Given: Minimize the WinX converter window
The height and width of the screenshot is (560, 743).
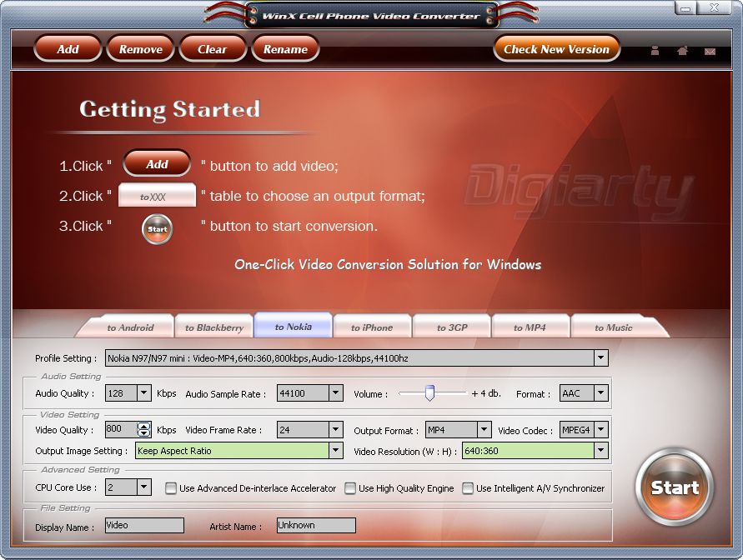Looking at the screenshot, I should (x=685, y=8).
